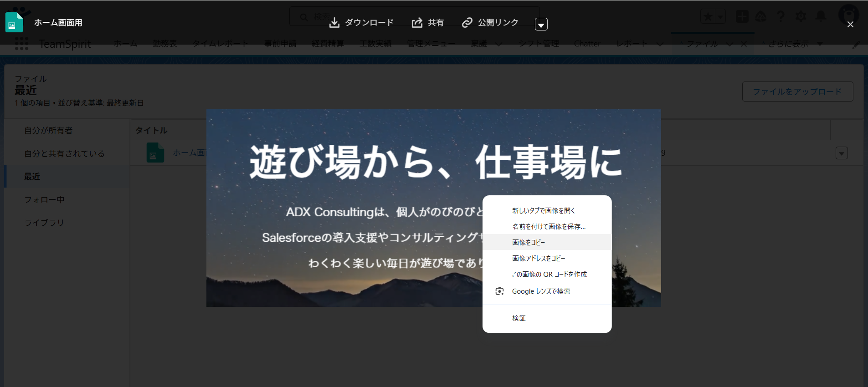The image size is (868, 387).
Task: Expand the ファイル tab chevron
Action: tap(729, 44)
